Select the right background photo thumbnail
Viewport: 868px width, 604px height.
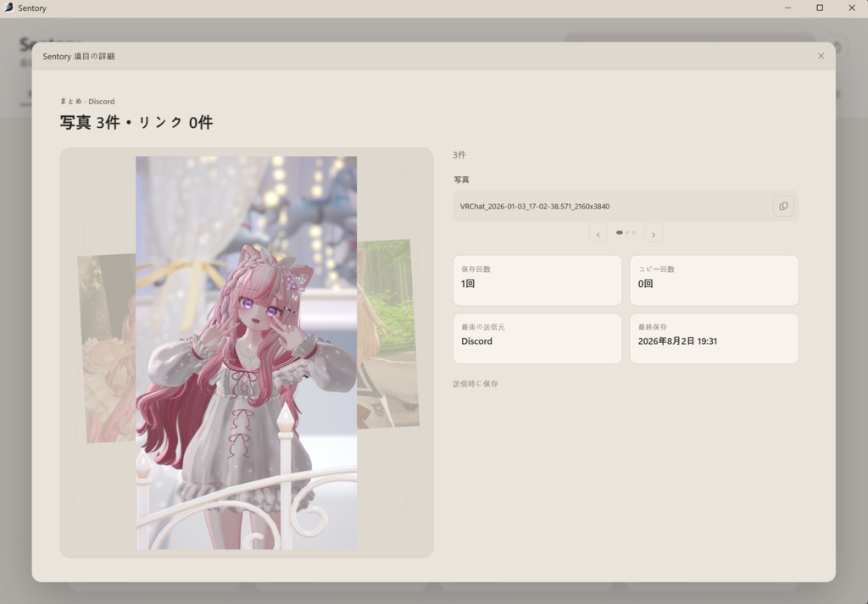387,334
